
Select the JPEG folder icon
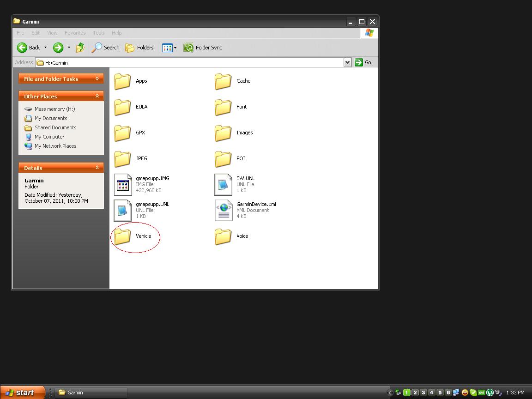tap(122, 159)
